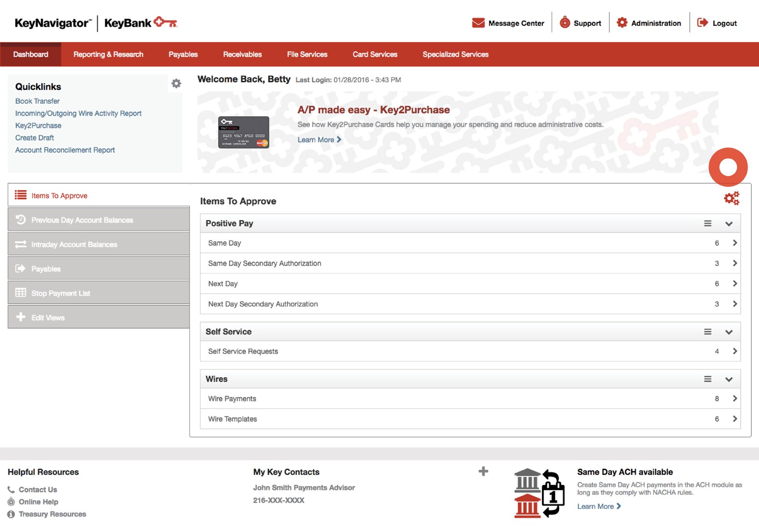Click the Edit Views plus icon

[21, 317]
